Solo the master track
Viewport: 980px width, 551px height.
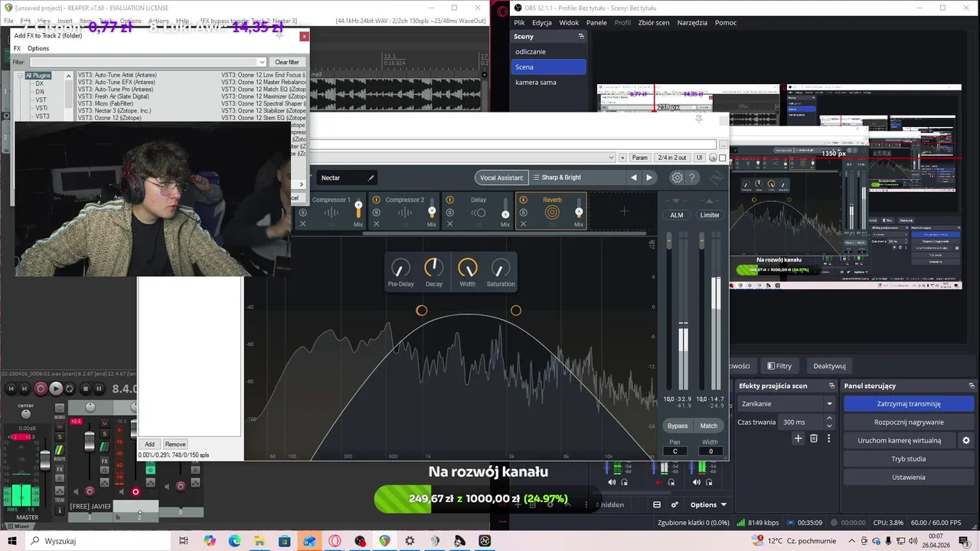[60, 437]
